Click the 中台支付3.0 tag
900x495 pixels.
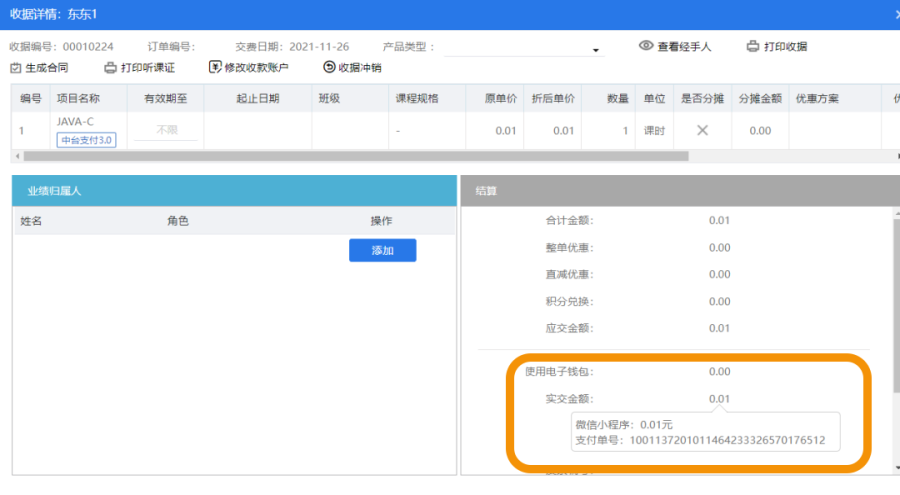point(86,140)
